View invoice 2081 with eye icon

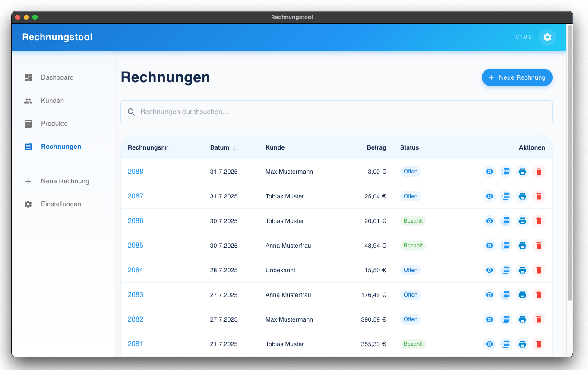coord(490,344)
